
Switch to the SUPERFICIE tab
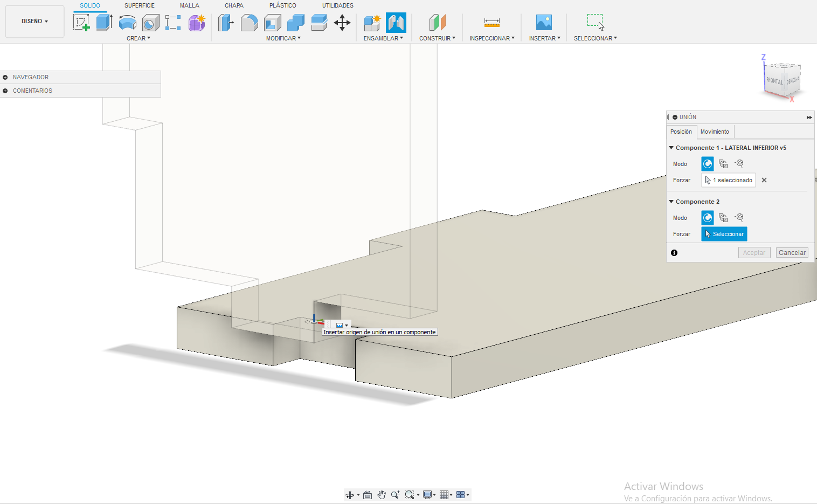pyautogui.click(x=140, y=5)
